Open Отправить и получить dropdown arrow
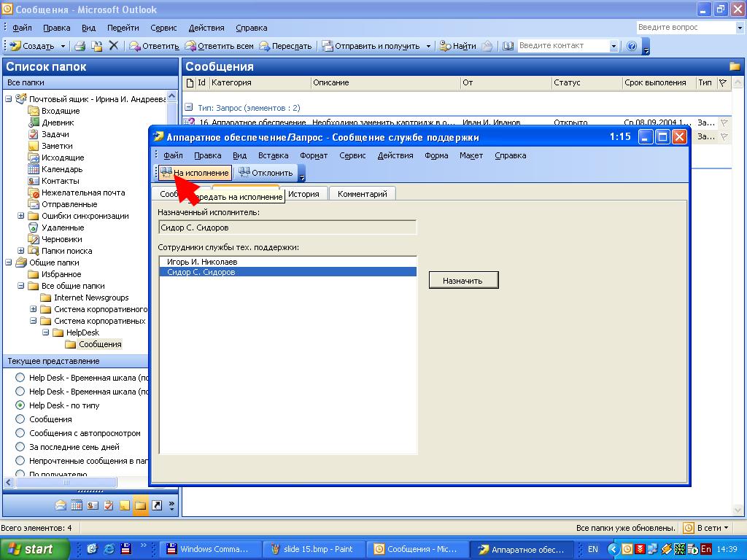The width and height of the screenshot is (747, 560). tap(427, 46)
